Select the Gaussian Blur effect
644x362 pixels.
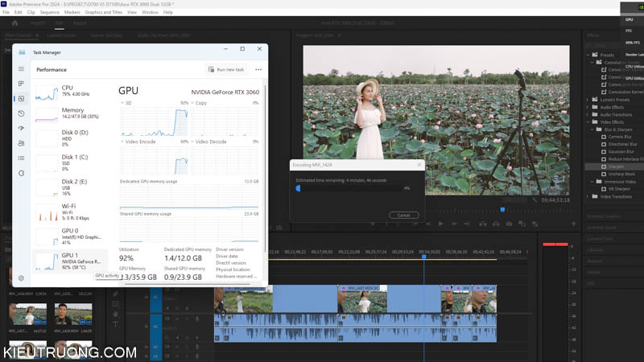[619, 151]
